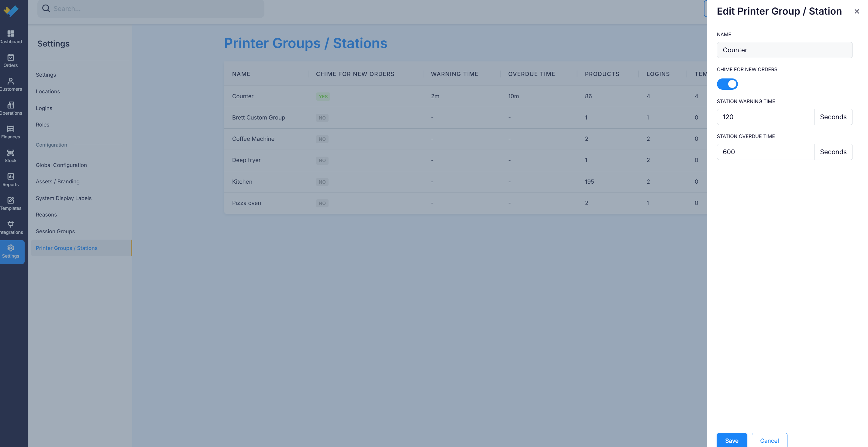
Task: Open the Settings menu item
Action: [x=46, y=75]
